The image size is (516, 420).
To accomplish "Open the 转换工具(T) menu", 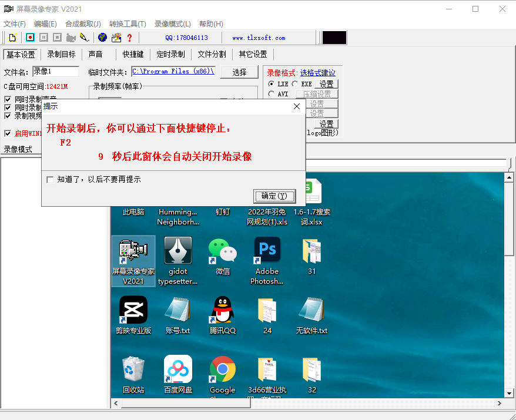I will 128,24.
